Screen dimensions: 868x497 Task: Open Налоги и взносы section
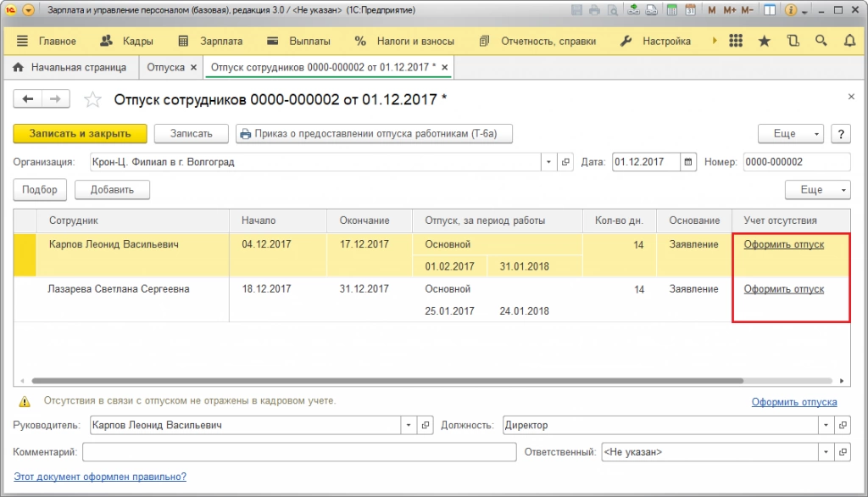404,41
